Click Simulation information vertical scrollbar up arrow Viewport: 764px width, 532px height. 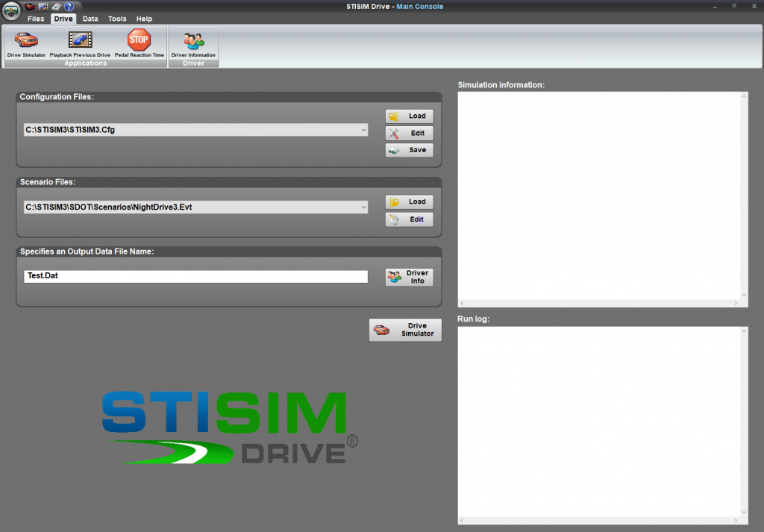point(744,96)
